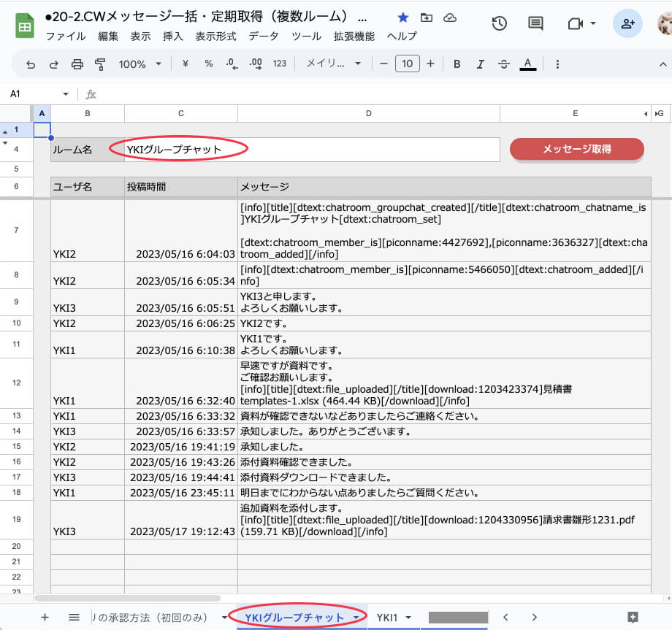
Task: Open the 挿入 menu
Action: (x=173, y=37)
